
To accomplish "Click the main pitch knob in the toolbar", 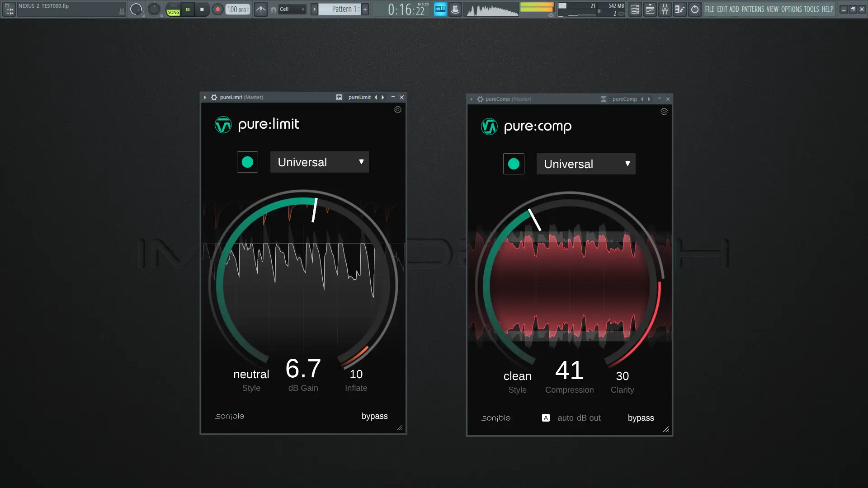I will [154, 9].
